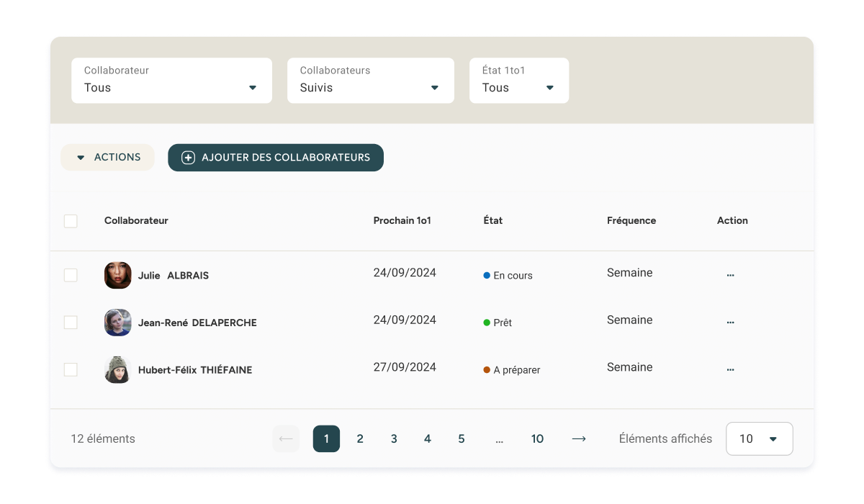Image resolution: width=864 pixels, height=504 pixels.
Task: Open the action menu for Jean-René DELAPERCHE
Action: click(730, 323)
